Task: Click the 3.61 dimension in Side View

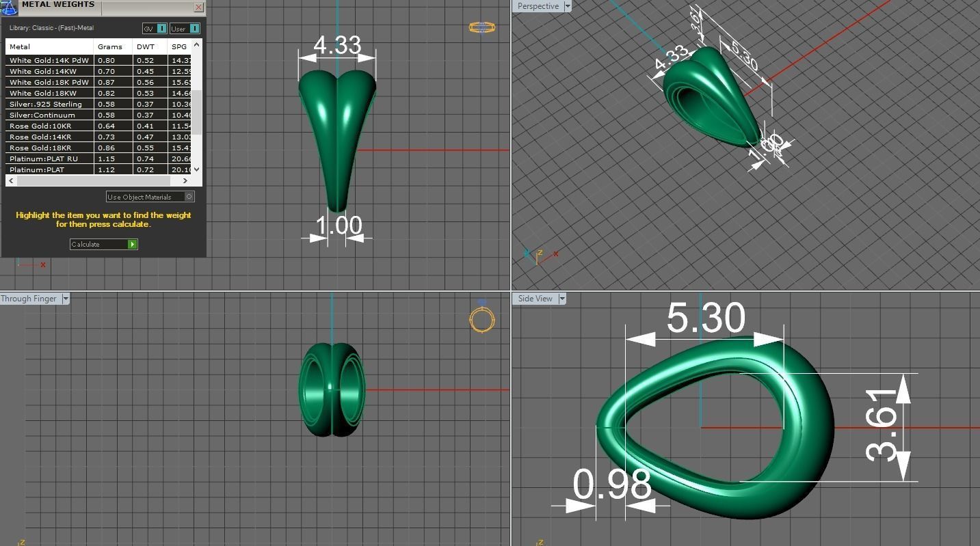Action: pos(882,424)
